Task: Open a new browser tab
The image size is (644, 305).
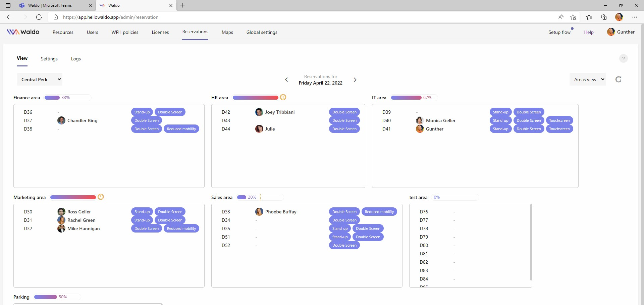Action: pyautogui.click(x=182, y=5)
